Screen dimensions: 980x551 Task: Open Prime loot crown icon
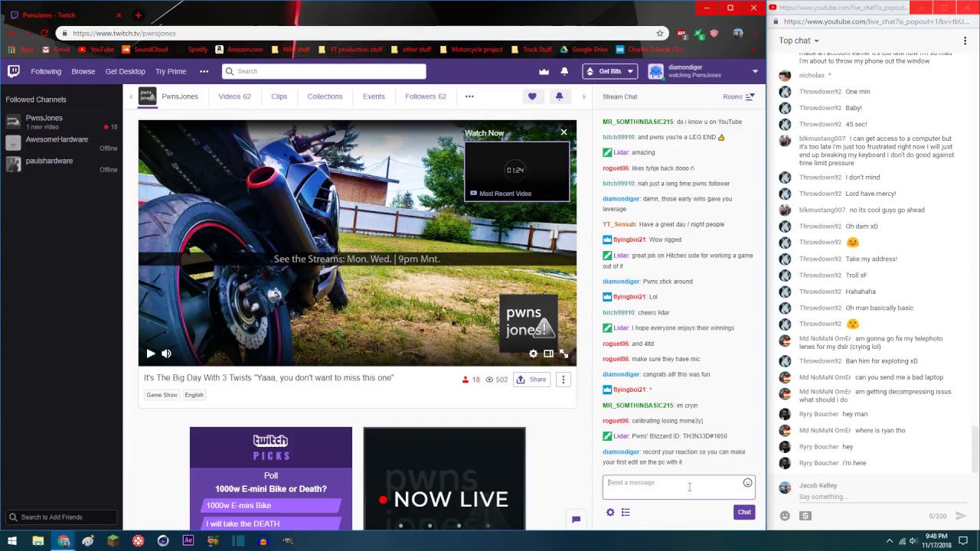[544, 71]
